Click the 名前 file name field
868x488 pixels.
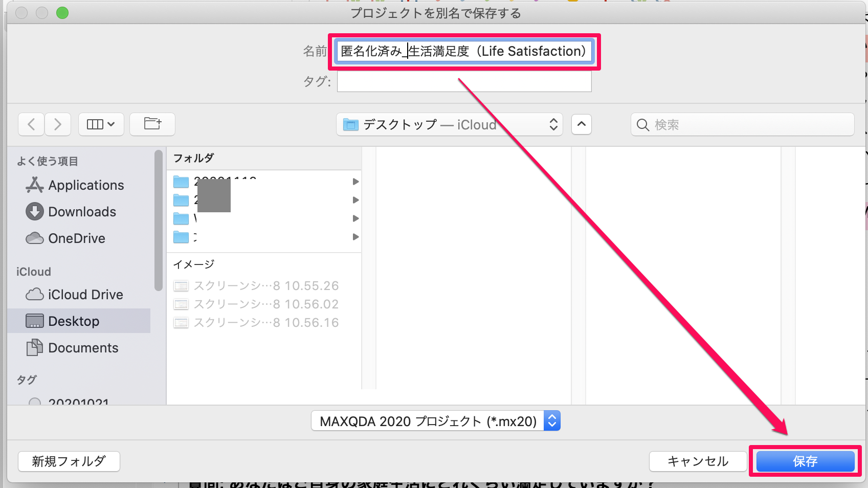coord(463,52)
